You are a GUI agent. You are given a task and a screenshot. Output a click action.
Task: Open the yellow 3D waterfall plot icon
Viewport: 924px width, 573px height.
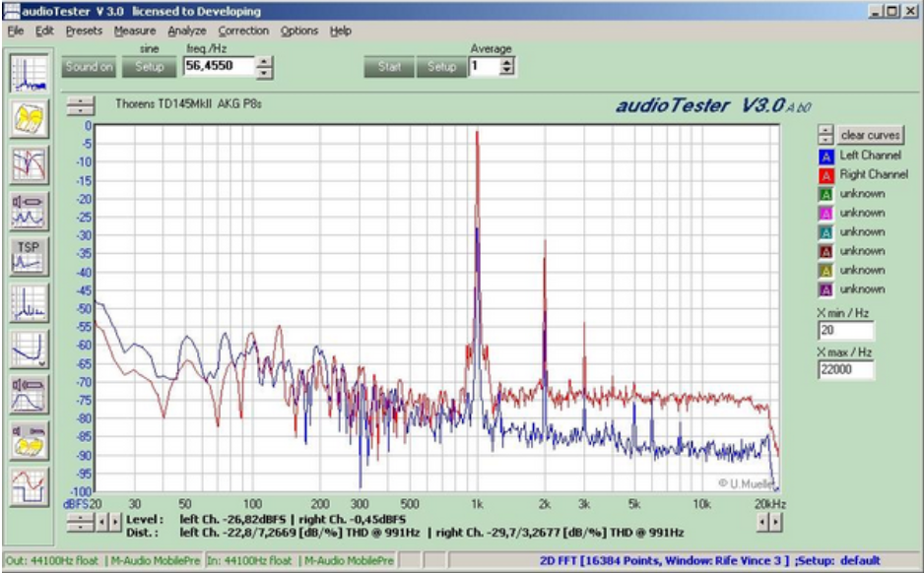click(29, 119)
